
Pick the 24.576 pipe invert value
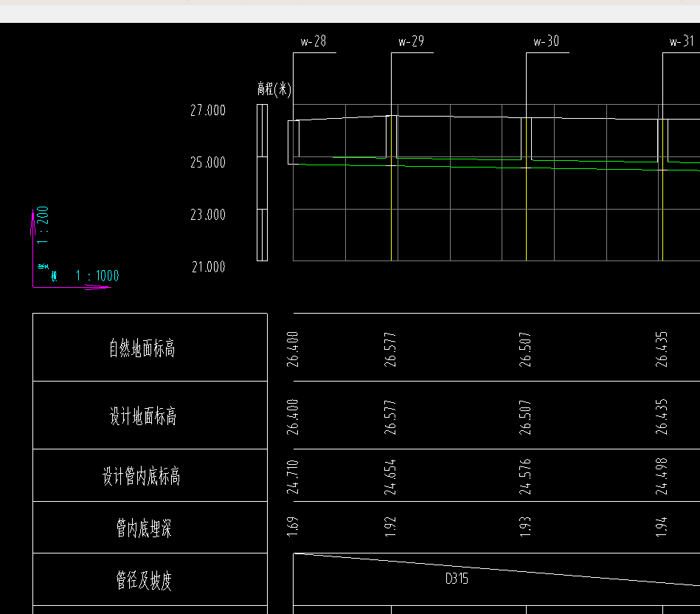[x=525, y=477]
